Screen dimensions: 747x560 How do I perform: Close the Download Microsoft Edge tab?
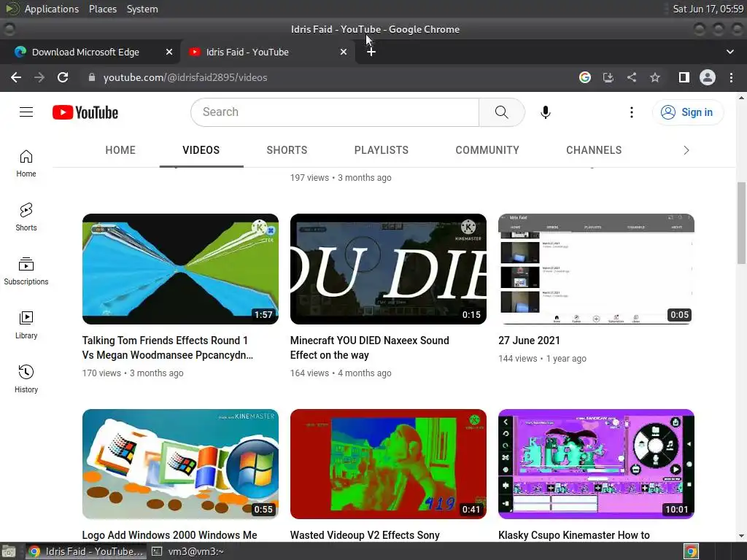click(169, 52)
